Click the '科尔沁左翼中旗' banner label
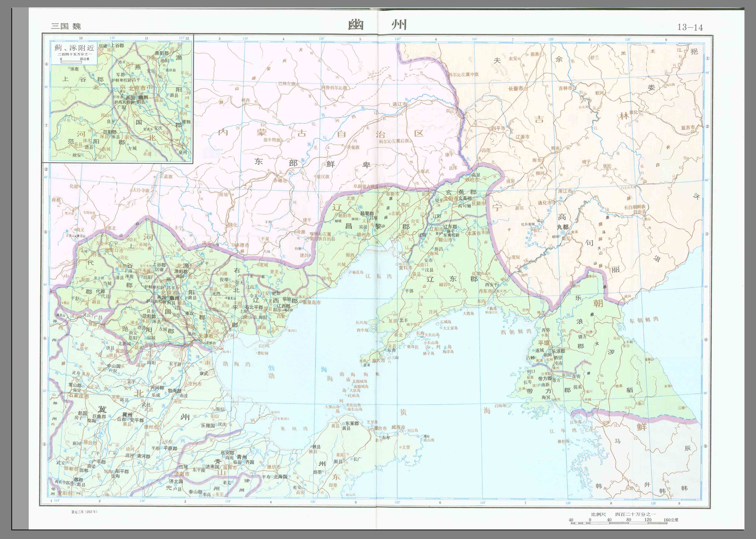756x539 pixels. pos(463,74)
